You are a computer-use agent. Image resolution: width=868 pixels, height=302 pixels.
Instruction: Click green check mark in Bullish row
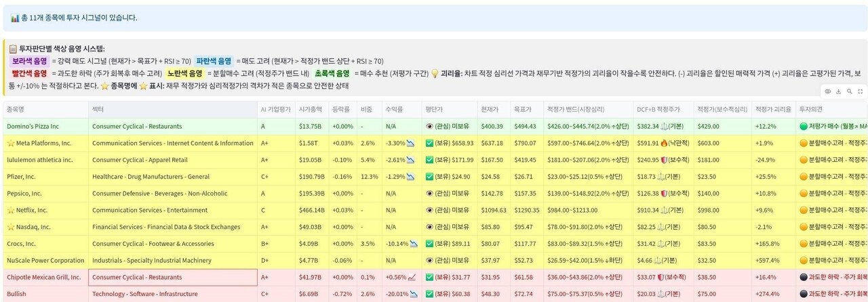point(429,294)
